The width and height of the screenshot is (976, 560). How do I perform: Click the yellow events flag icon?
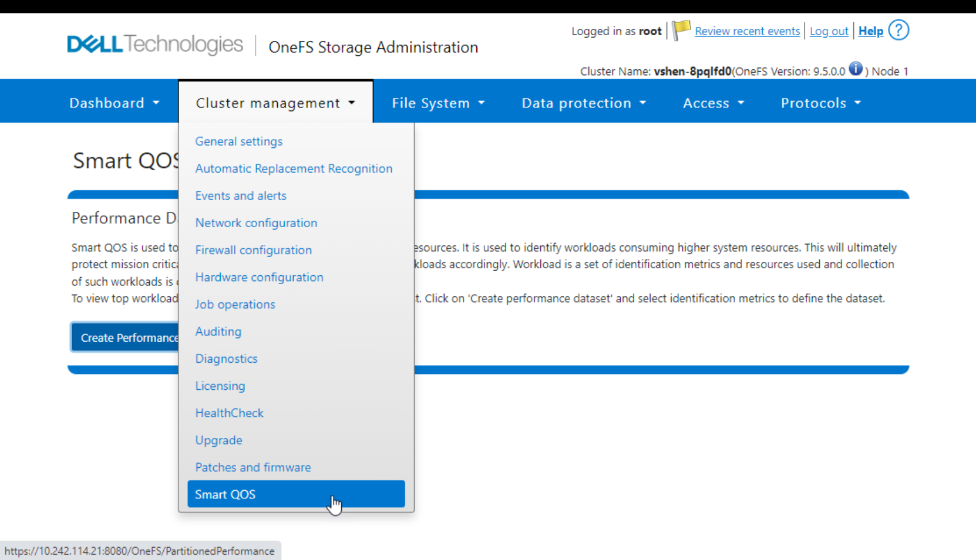point(681,29)
